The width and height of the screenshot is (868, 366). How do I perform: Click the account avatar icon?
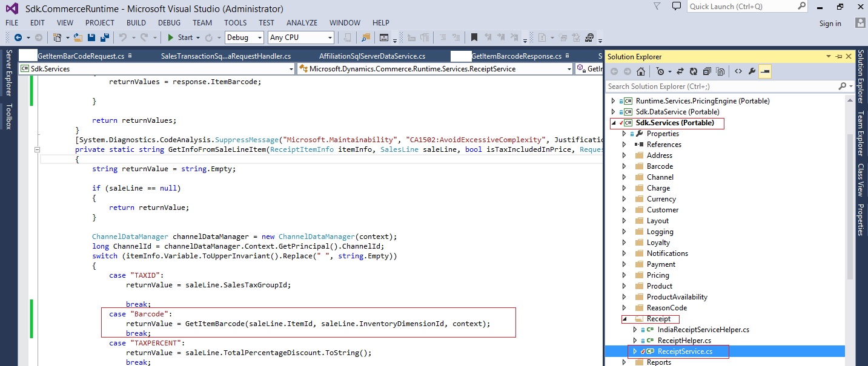[860, 23]
